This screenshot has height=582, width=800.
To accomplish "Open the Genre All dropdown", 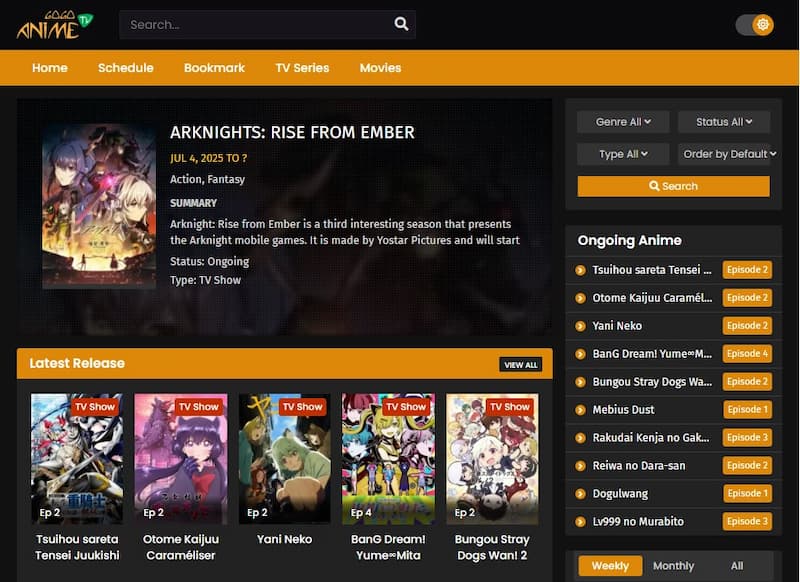I will pyautogui.click(x=623, y=122).
